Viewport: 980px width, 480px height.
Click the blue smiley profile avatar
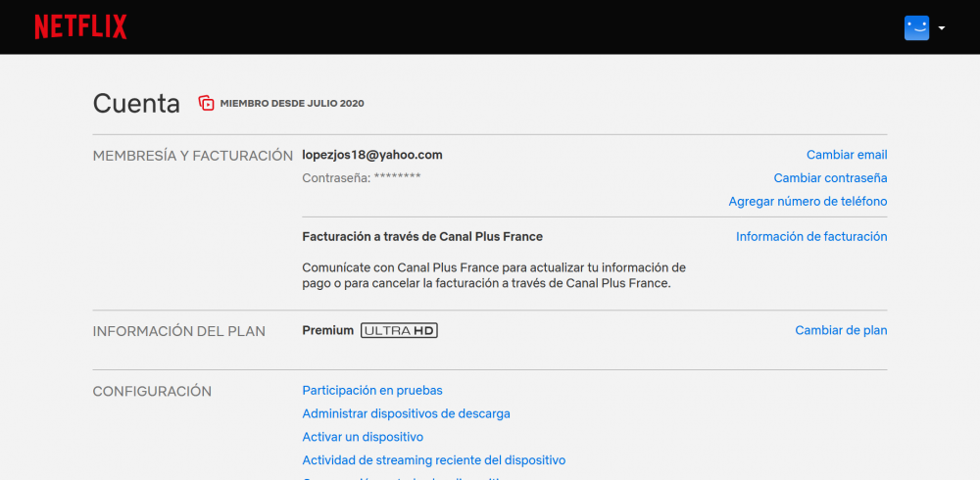[915, 27]
